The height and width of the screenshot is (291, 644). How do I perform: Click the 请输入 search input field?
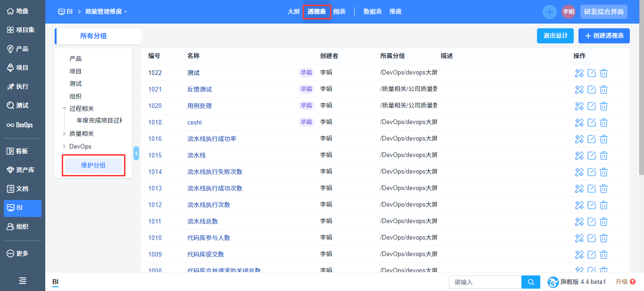[x=485, y=282]
